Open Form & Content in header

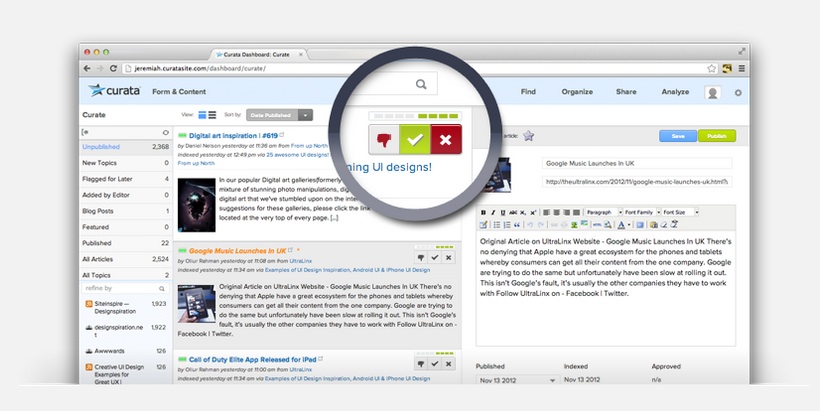coord(179,92)
